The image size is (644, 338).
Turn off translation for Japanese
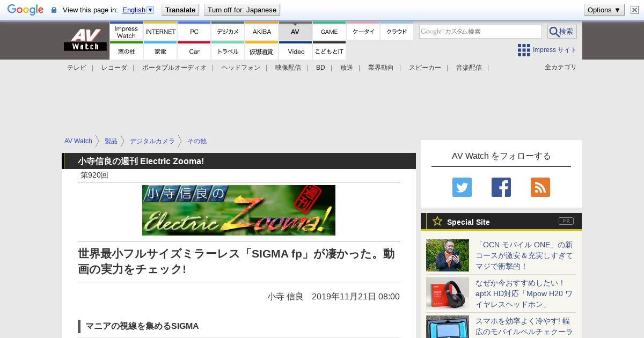pyautogui.click(x=242, y=10)
